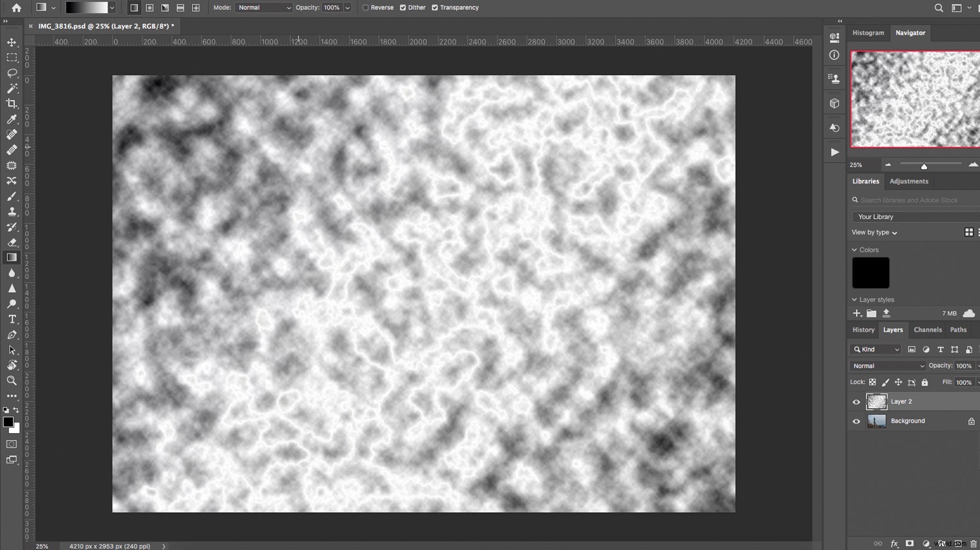
Task: Select the Spot Healing Brush tool
Action: [x=11, y=135]
